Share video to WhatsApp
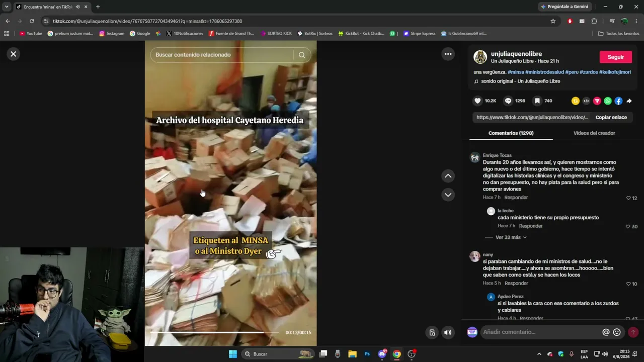644x362 pixels. coord(608,101)
